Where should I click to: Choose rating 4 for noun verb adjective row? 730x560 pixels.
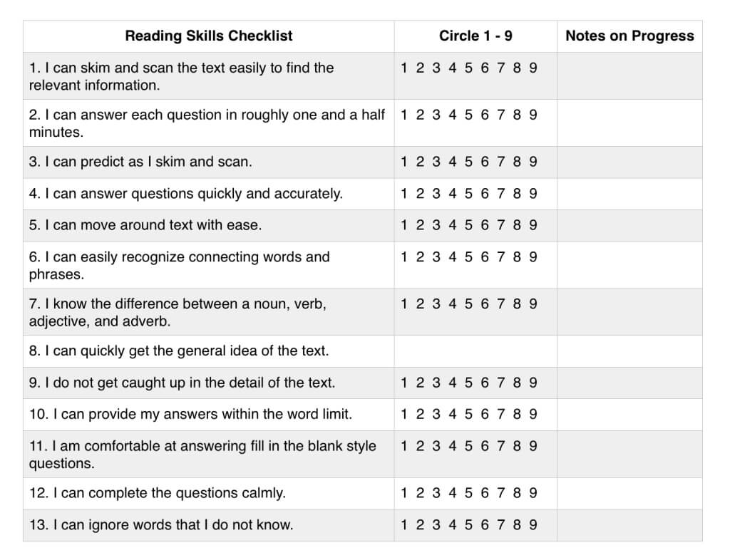[x=452, y=304]
